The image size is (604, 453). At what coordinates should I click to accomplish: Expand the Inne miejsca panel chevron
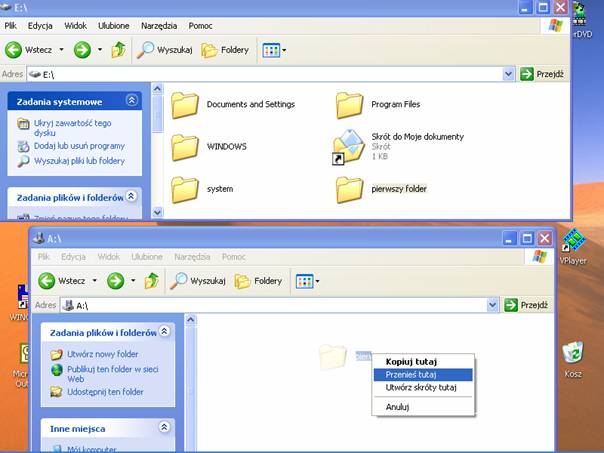coord(164,428)
